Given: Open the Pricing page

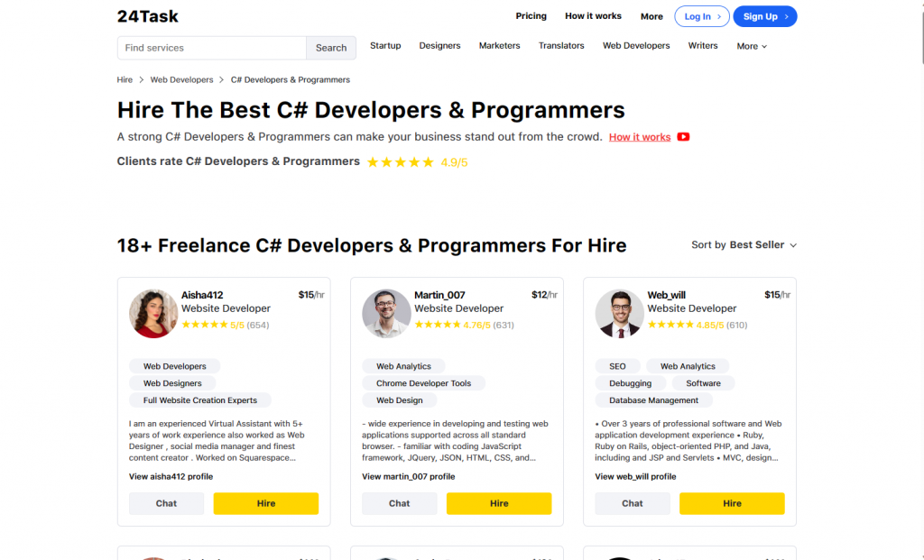Looking at the screenshot, I should 531,16.
